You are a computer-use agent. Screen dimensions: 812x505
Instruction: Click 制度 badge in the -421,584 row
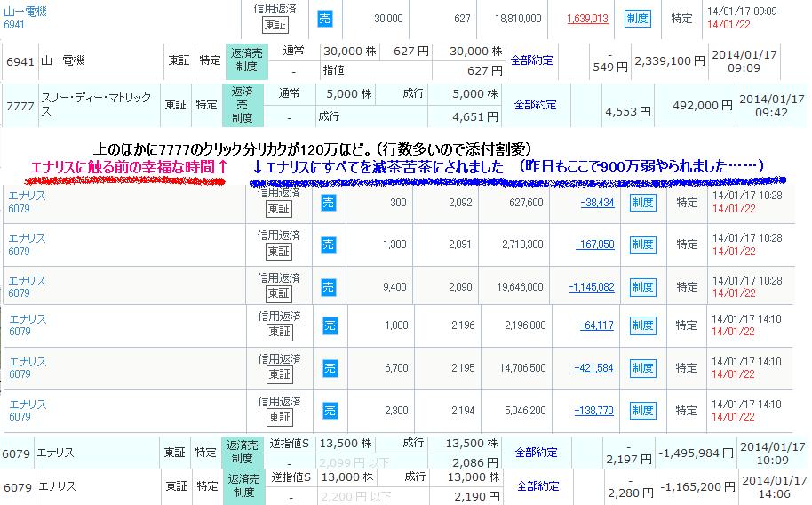(642, 368)
